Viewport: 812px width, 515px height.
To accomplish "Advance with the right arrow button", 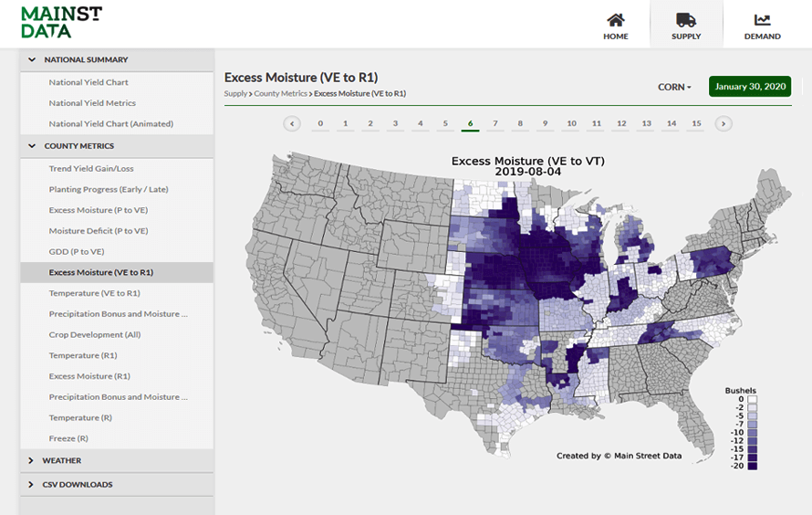I will pos(723,123).
